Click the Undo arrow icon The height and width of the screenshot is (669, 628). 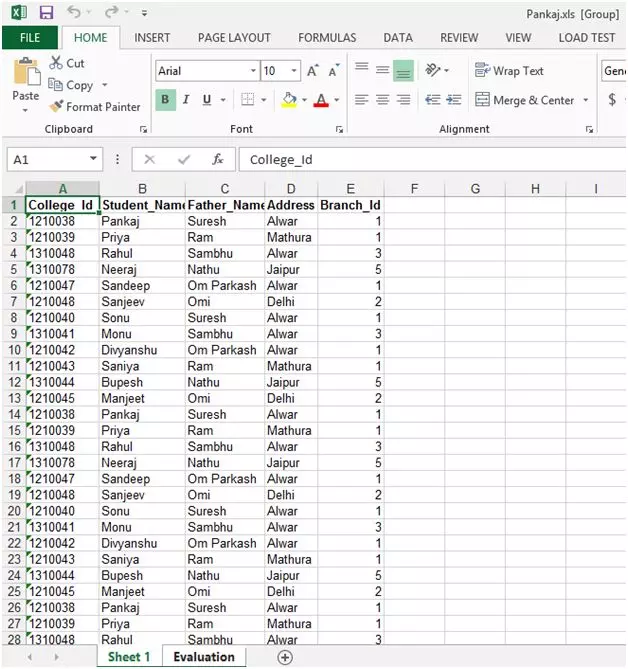click(x=74, y=12)
